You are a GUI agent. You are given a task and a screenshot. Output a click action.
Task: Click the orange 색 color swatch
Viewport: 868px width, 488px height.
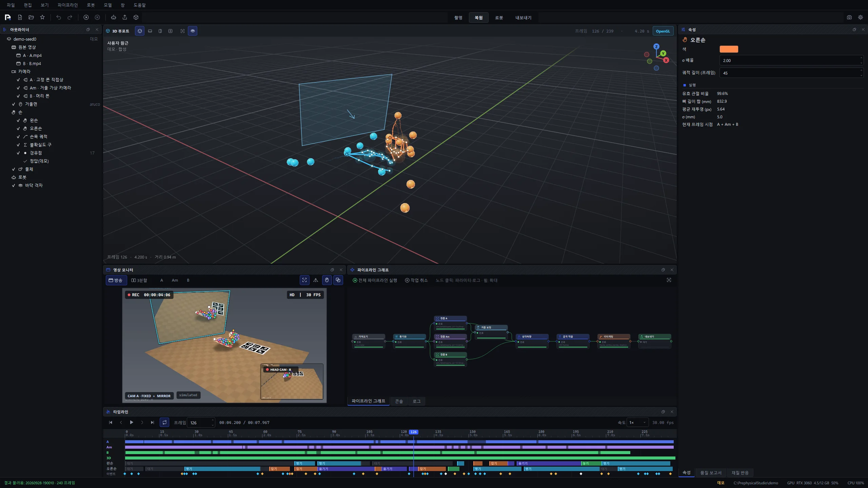click(x=729, y=49)
